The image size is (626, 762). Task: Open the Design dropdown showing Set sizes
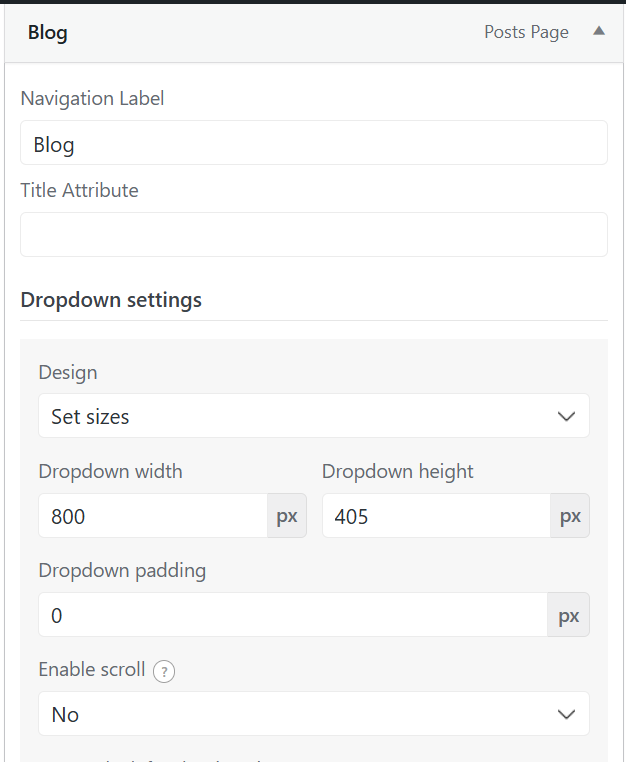313,416
